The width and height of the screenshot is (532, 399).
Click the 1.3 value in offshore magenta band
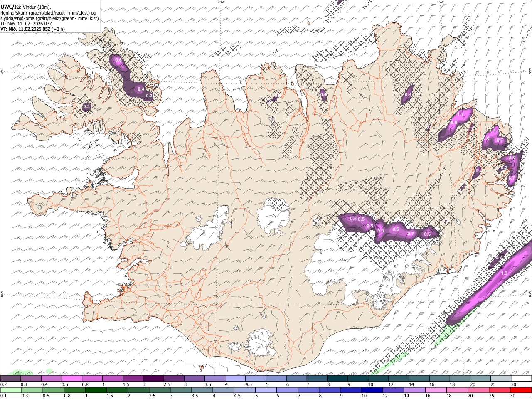505,273
